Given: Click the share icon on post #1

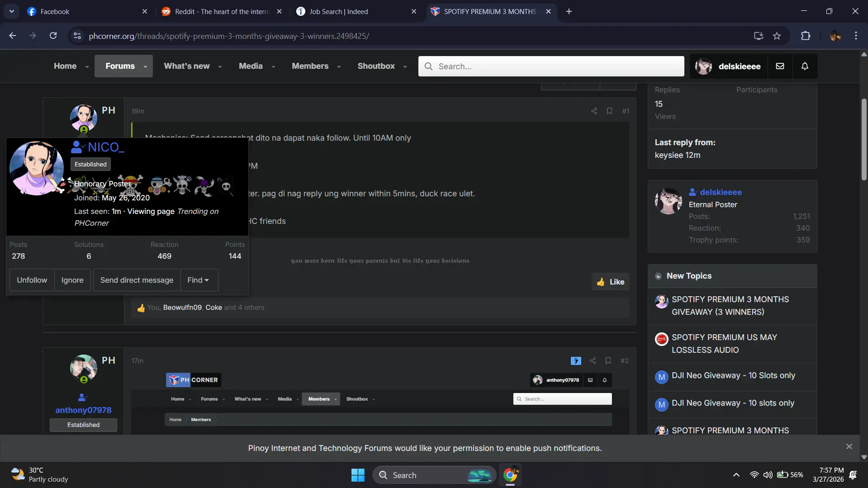Looking at the screenshot, I should coord(594,111).
